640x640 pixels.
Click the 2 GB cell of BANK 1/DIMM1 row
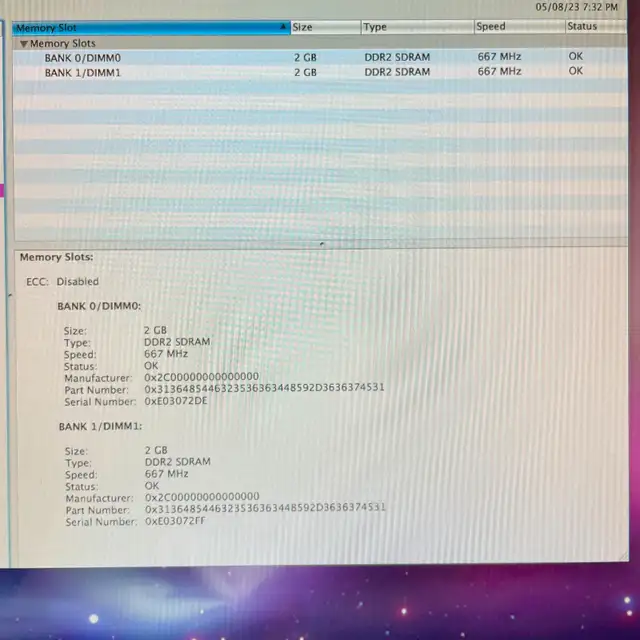pyautogui.click(x=305, y=72)
